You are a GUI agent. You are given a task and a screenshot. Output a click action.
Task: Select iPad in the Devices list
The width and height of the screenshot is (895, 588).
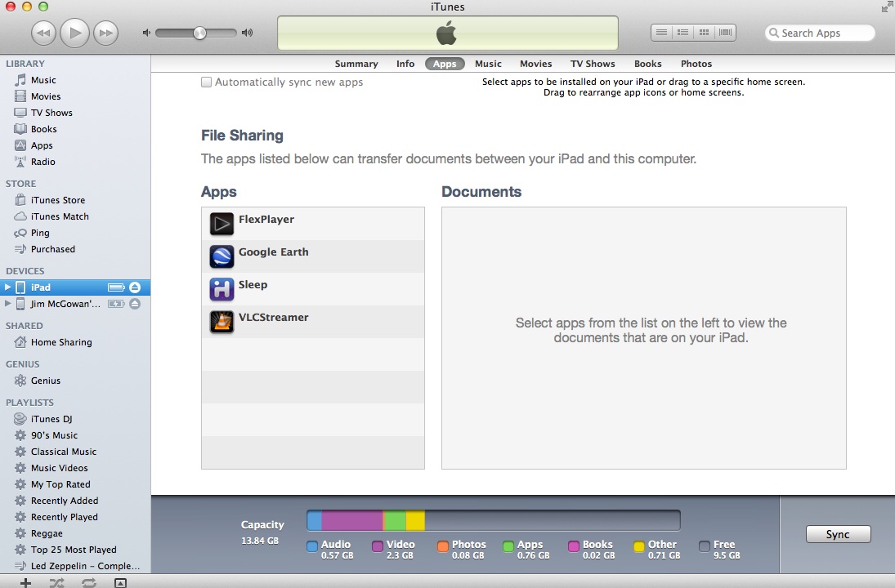click(75, 287)
